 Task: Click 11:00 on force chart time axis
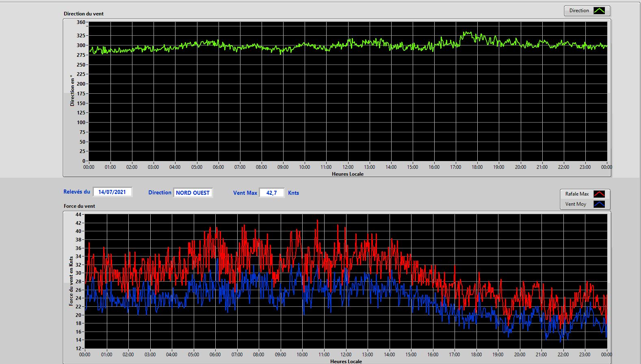(324, 354)
